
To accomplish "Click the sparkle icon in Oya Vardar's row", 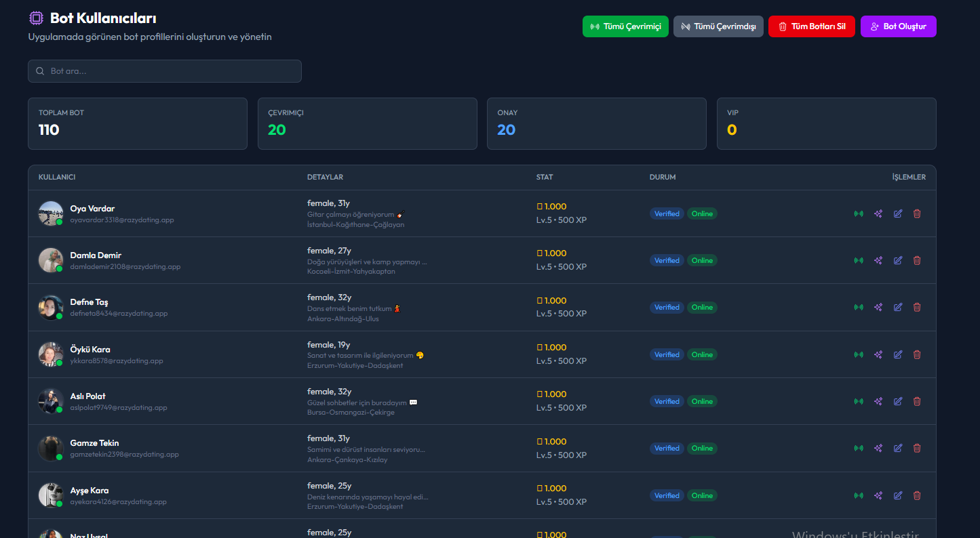I will click(878, 213).
